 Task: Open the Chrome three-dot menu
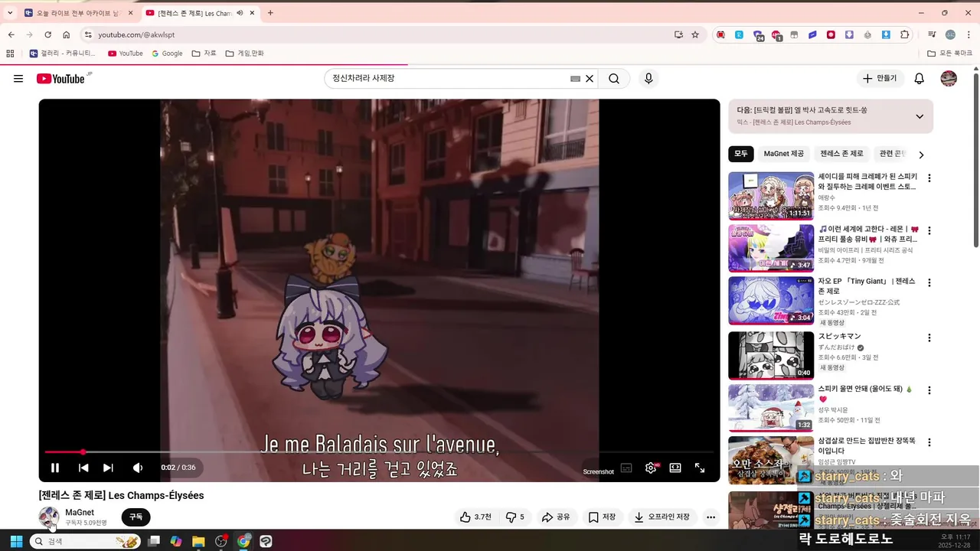click(x=969, y=34)
